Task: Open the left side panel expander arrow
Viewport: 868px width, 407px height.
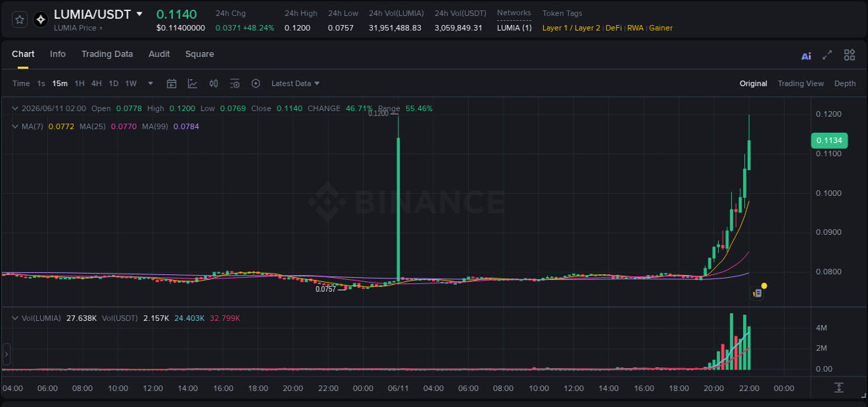Action: click(x=6, y=354)
